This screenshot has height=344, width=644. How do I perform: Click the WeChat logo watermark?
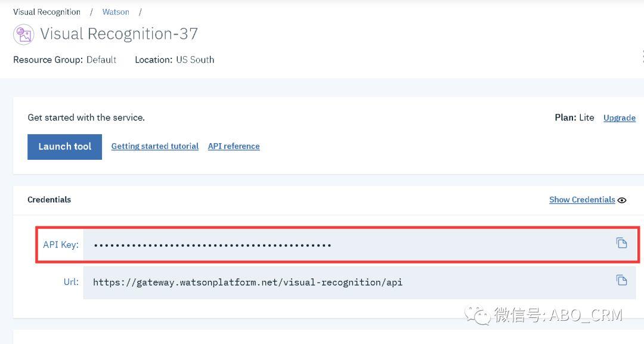pos(477,315)
